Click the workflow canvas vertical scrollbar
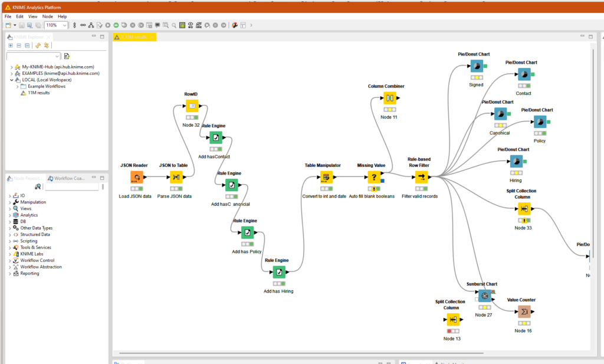The height and width of the screenshot is (364, 604). click(x=593, y=154)
